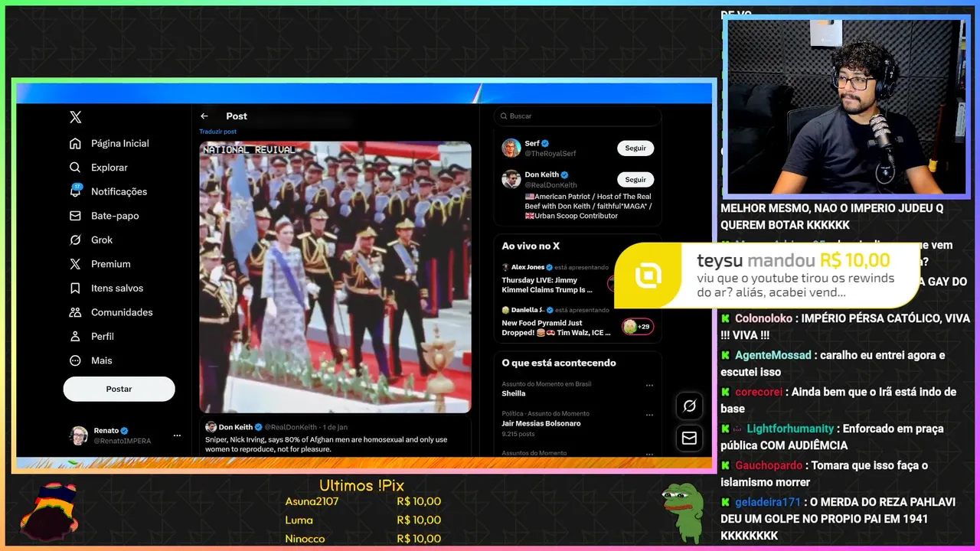Viewport: 980px width, 551px height.
Task: Follow Serf with Seguir button
Action: pos(635,148)
